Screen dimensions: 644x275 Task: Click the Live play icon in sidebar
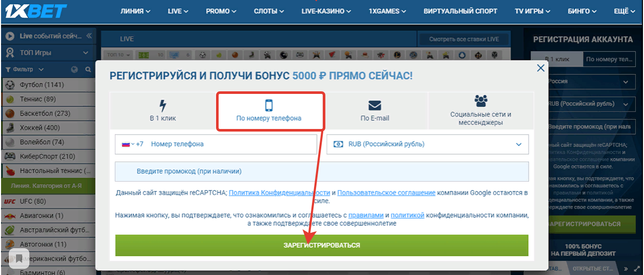tap(10, 36)
